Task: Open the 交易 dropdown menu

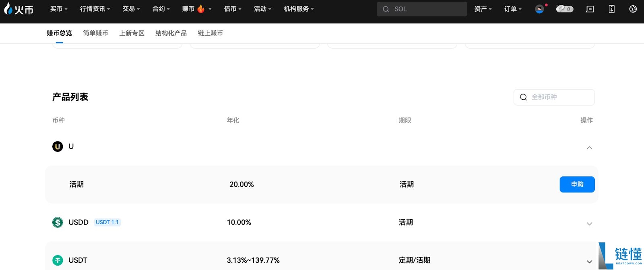Action: coord(131,9)
